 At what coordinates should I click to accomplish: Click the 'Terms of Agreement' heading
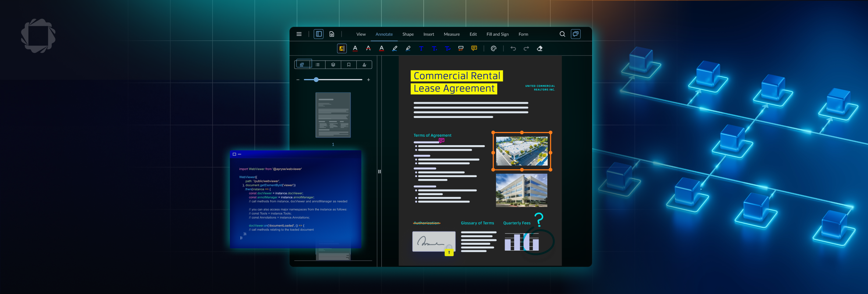[x=433, y=135]
